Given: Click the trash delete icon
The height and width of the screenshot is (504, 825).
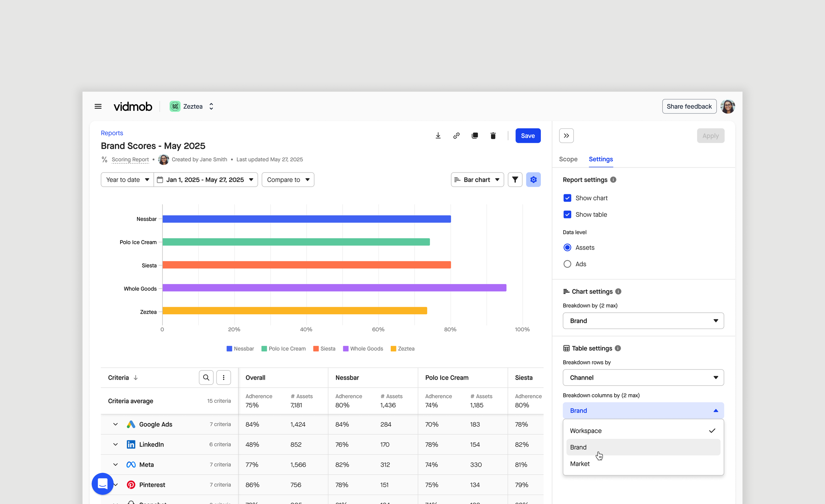Looking at the screenshot, I should coord(493,136).
